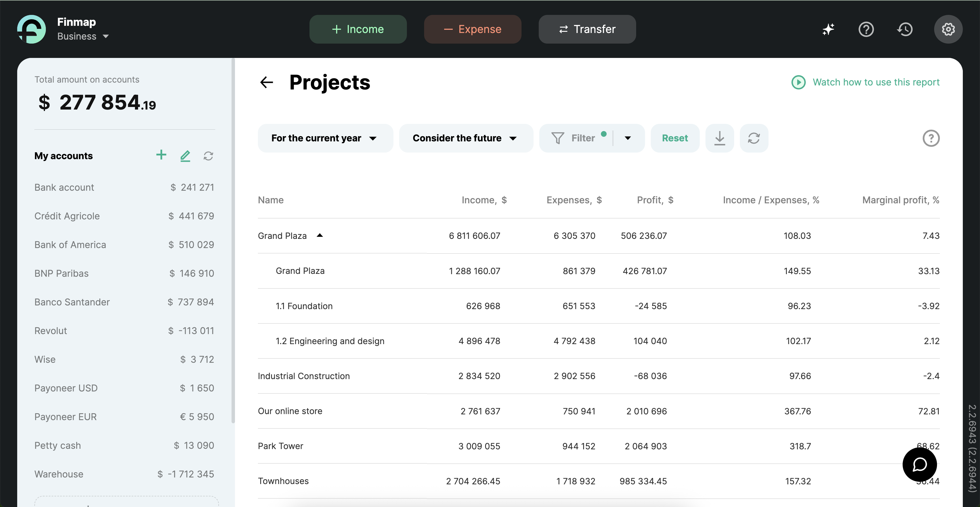Go back with the arrow beside Projects
Viewport: 980px width, 507px height.
point(267,82)
